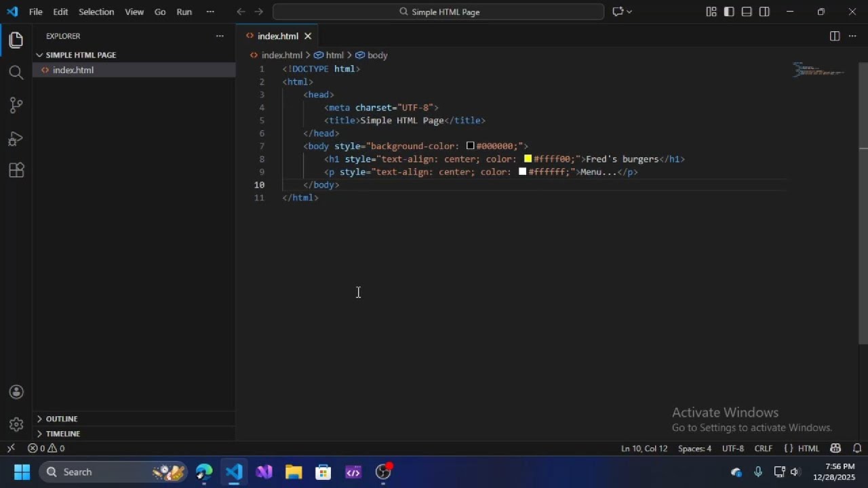The image size is (868, 488).
Task: Open the white #ffffff color swatch
Action: pos(523,171)
